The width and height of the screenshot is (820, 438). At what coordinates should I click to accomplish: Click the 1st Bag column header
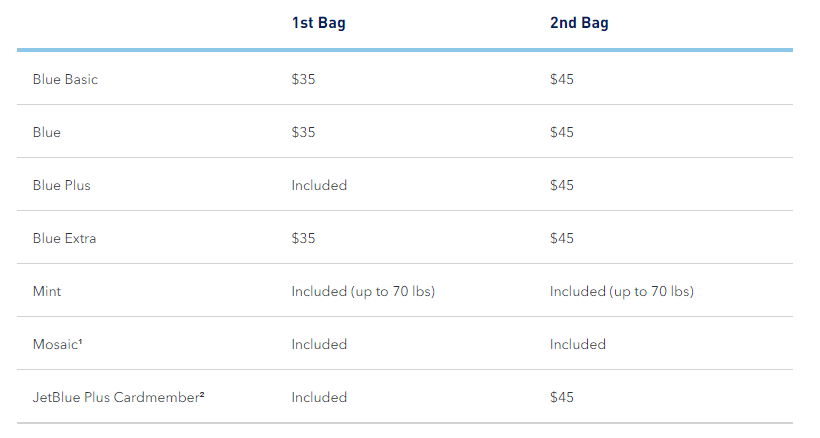click(318, 24)
